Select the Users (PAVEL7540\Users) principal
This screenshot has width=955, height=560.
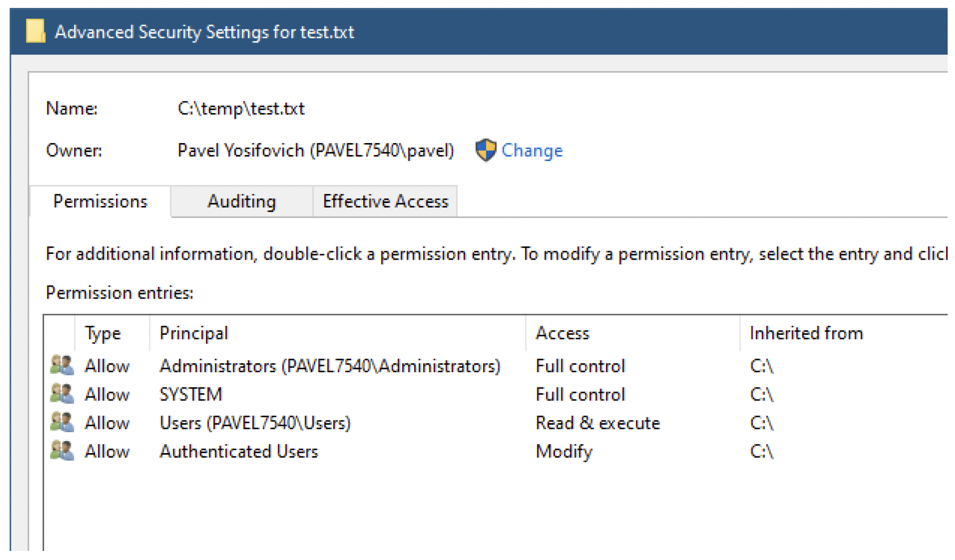255,423
